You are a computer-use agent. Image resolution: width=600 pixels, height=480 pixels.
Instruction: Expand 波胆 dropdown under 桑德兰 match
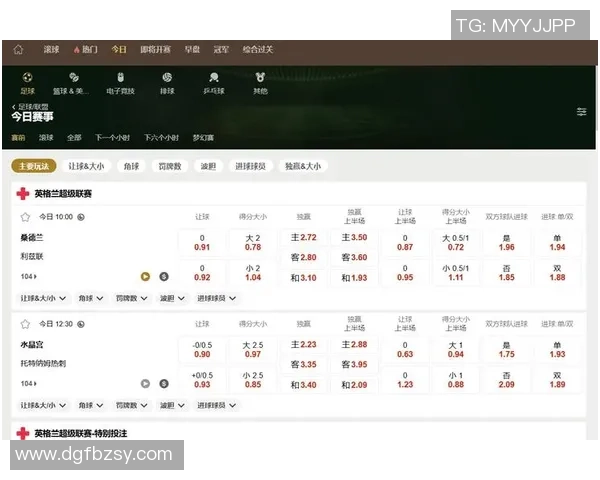pyautogui.click(x=172, y=298)
